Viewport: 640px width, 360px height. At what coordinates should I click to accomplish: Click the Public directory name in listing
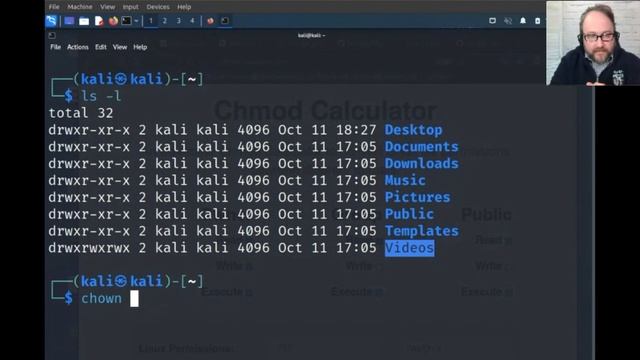[x=409, y=214]
